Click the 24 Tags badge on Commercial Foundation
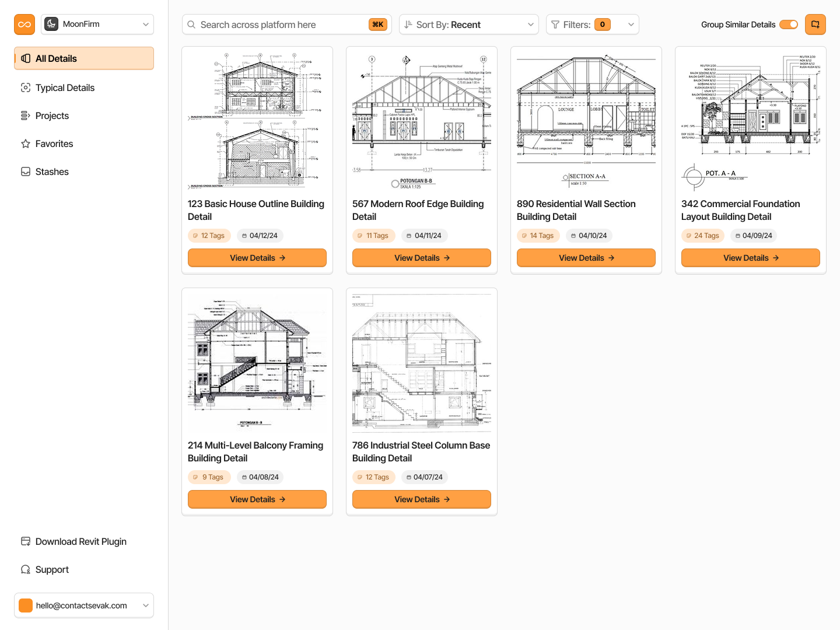The width and height of the screenshot is (840, 630). [x=702, y=236]
